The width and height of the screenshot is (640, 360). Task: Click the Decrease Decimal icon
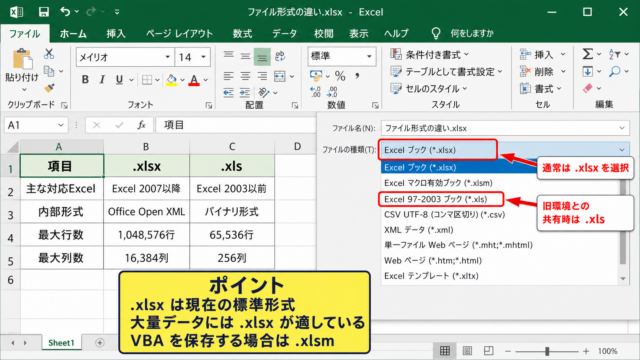[333, 92]
